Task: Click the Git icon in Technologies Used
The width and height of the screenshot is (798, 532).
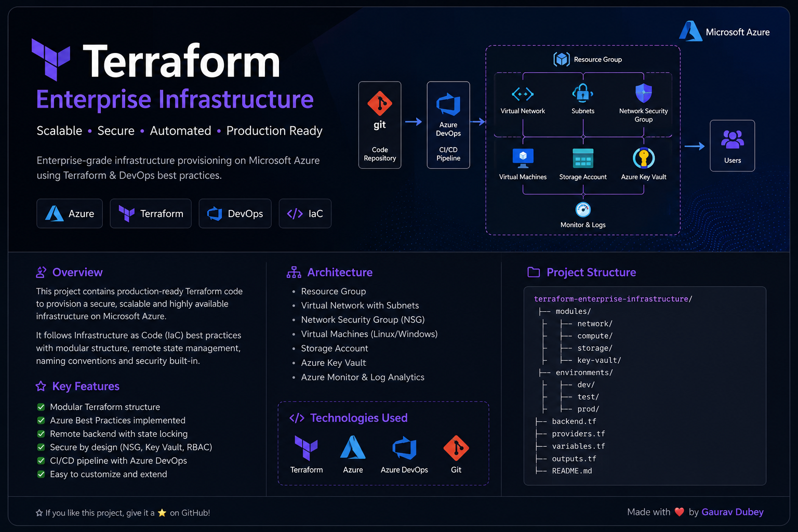Action: coord(456,448)
